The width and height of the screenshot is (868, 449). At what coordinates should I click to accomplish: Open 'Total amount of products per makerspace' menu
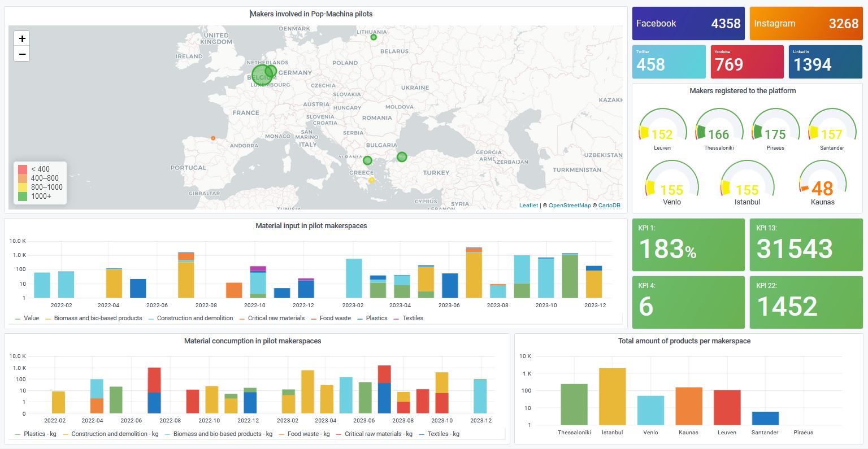point(684,341)
